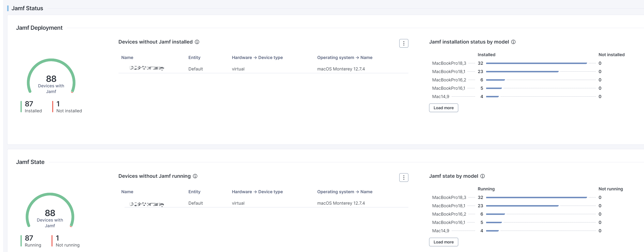Click MacBookPro18,1 running bar in Jamf state
This screenshot has width=644, height=252.
pos(522,206)
